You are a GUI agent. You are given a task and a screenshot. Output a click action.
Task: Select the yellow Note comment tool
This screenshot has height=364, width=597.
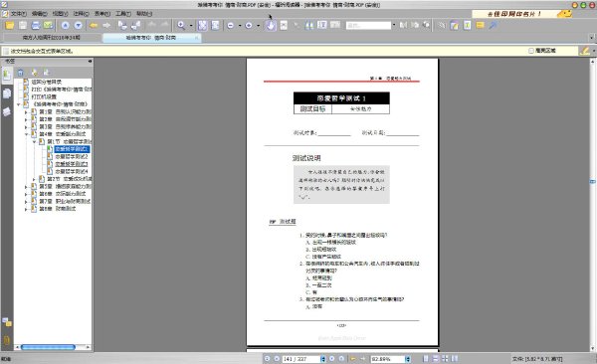point(481,26)
